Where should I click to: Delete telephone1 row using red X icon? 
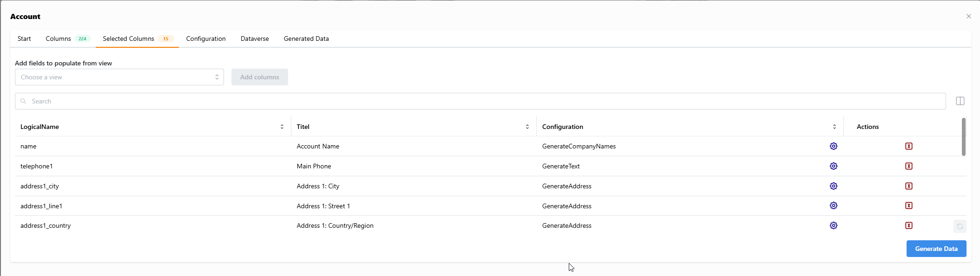point(909,166)
